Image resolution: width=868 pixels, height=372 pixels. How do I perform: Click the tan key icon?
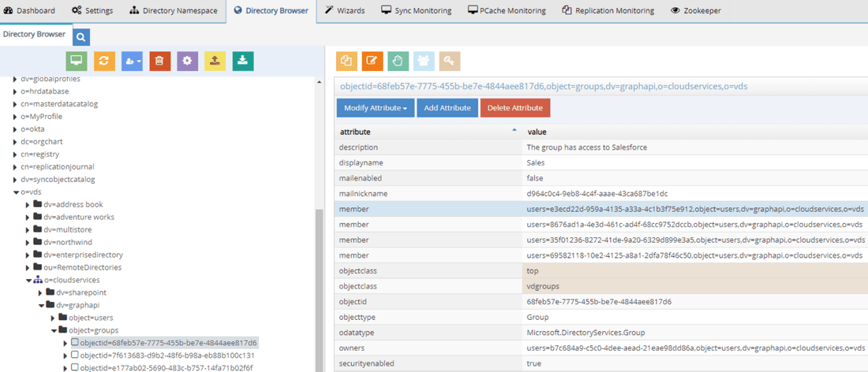pyautogui.click(x=450, y=61)
